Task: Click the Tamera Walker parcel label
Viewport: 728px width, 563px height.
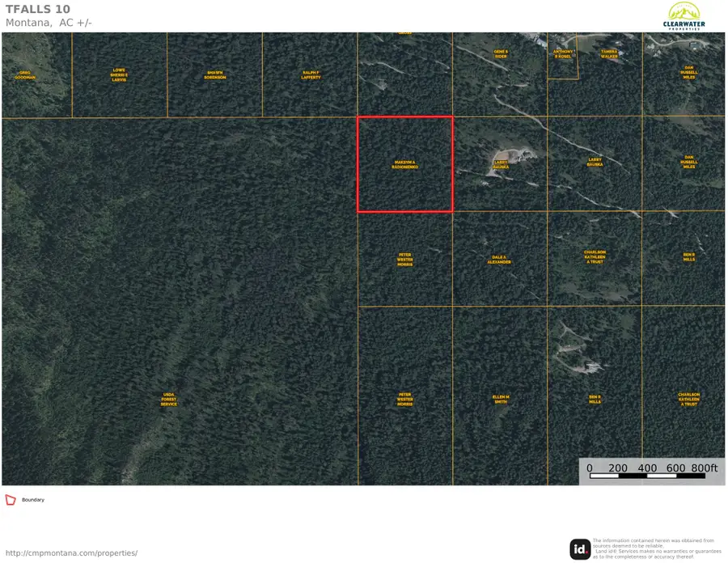Action: [x=609, y=53]
